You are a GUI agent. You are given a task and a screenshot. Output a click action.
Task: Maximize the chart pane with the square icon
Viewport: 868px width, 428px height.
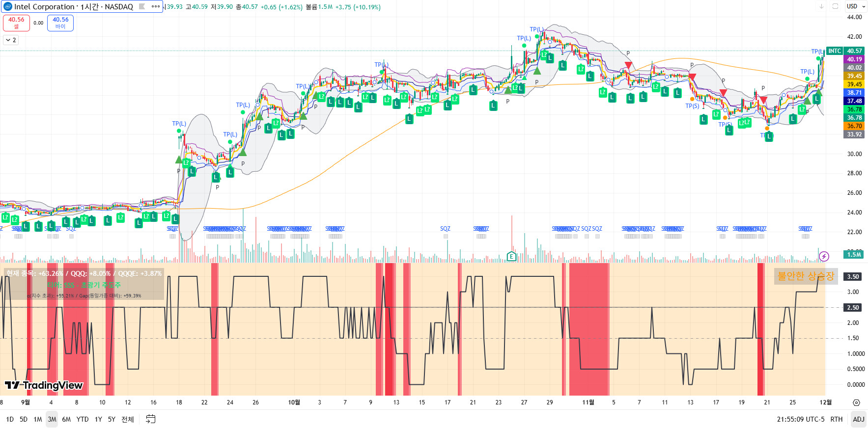pyautogui.click(x=835, y=6)
